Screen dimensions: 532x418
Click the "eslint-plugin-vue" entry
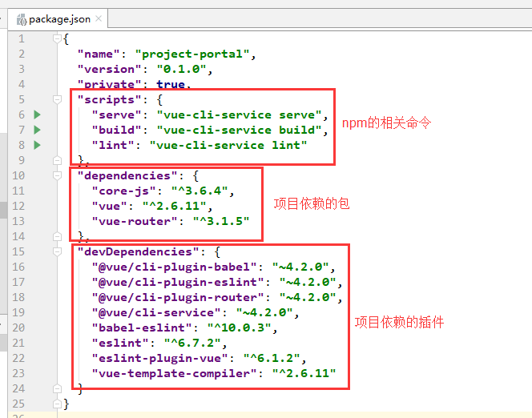159,358
